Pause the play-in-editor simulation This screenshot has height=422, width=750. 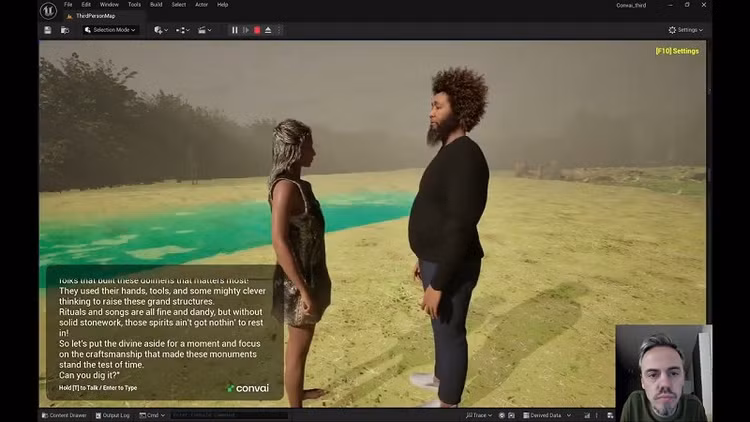click(235, 30)
